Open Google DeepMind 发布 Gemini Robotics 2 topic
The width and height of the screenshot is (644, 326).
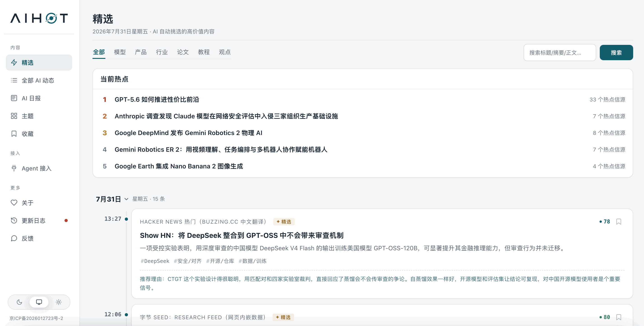pos(188,133)
